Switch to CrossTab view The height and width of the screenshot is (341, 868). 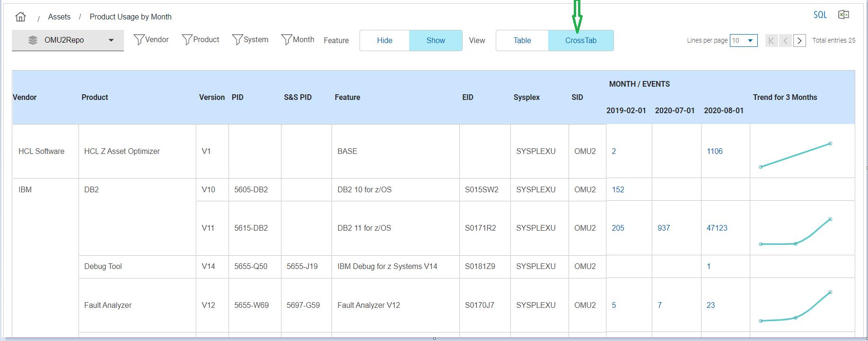581,41
